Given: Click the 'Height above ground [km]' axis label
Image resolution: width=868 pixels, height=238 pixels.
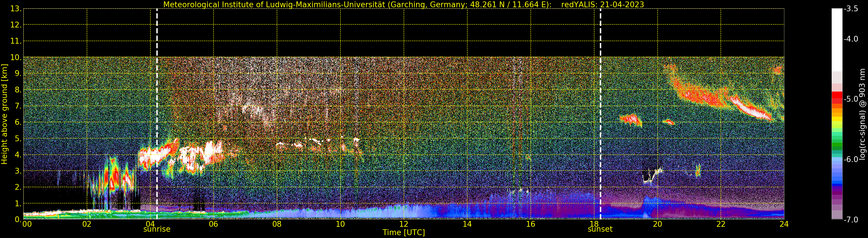Looking at the screenshot, I should click(4, 114).
